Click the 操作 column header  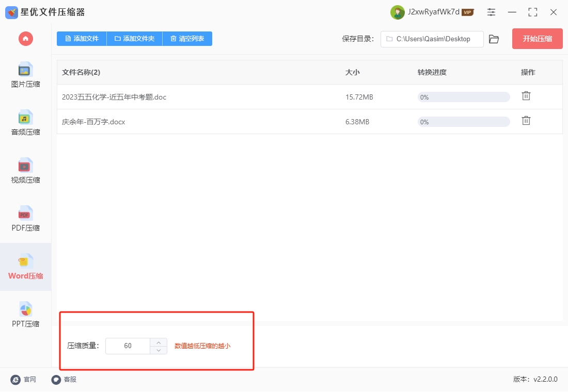tap(528, 72)
